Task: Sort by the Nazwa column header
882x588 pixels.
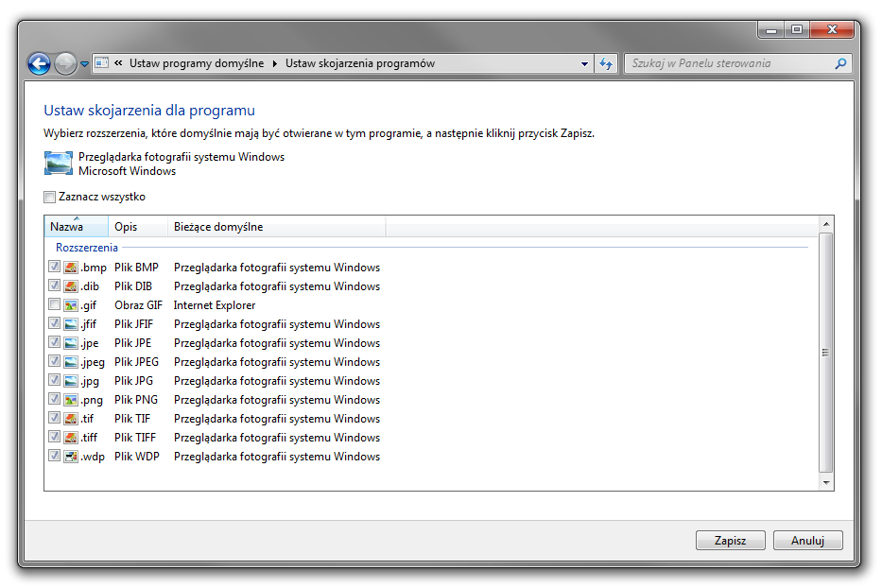Action: point(76,227)
